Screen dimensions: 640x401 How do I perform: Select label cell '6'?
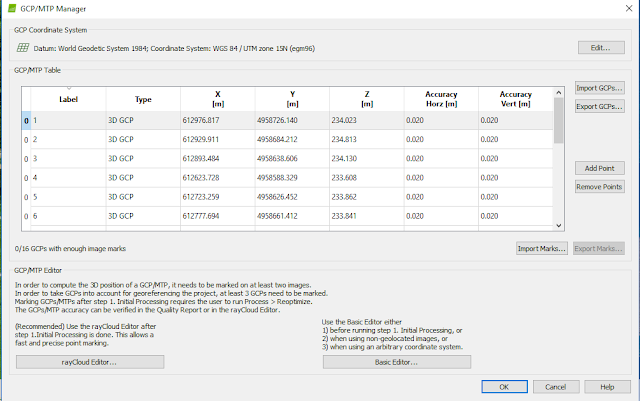click(68, 216)
